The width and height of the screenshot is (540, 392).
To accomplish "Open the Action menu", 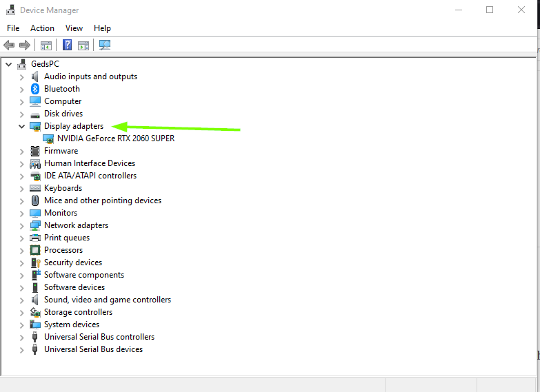I will [42, 28].
